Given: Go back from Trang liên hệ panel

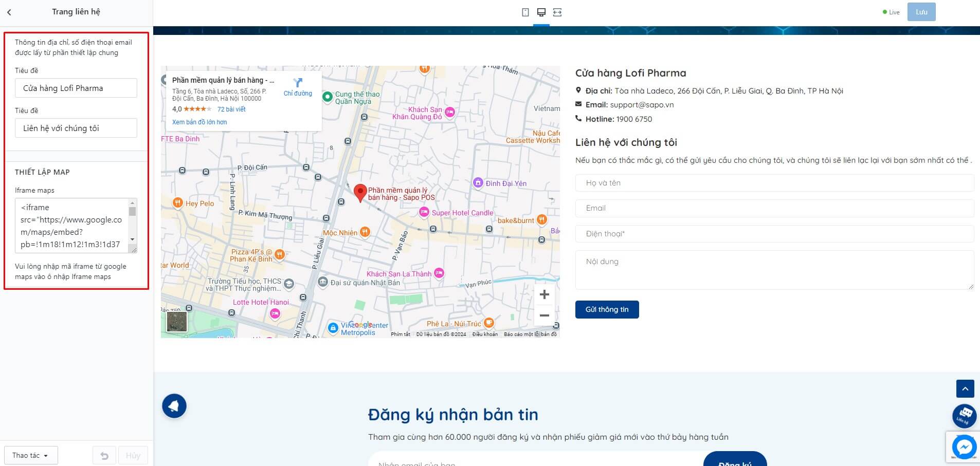Looking at the screenshot, I should coord(9,12).
